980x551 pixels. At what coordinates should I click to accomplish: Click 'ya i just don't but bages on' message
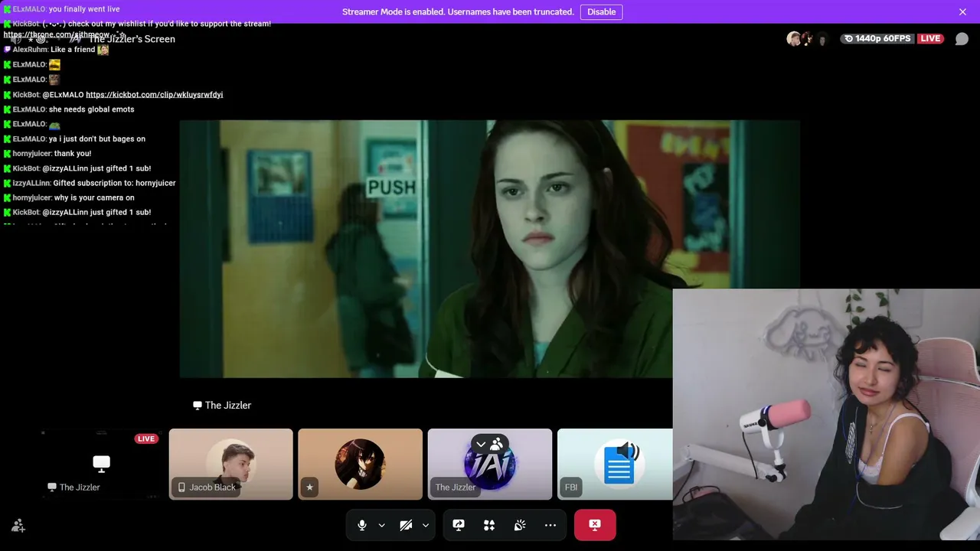coord(96,139)
